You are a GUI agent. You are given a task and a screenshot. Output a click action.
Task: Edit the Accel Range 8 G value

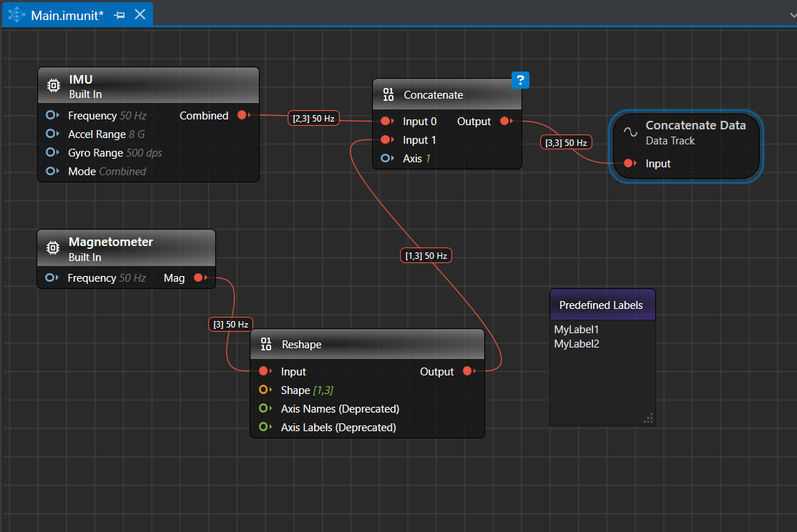click(137, 134)
